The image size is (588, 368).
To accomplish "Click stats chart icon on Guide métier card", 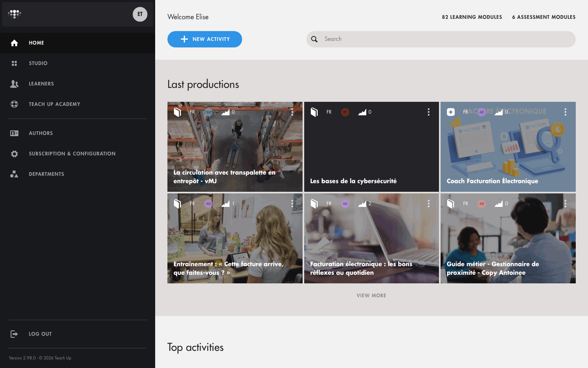I will click(x=499, y=204).
